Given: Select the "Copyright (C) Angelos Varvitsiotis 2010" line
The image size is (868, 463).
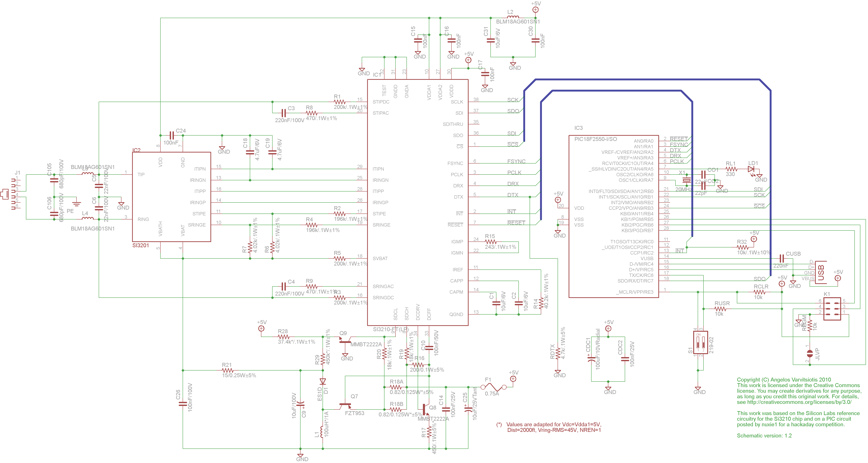Looking at the screenshot, I should [784, 380].
